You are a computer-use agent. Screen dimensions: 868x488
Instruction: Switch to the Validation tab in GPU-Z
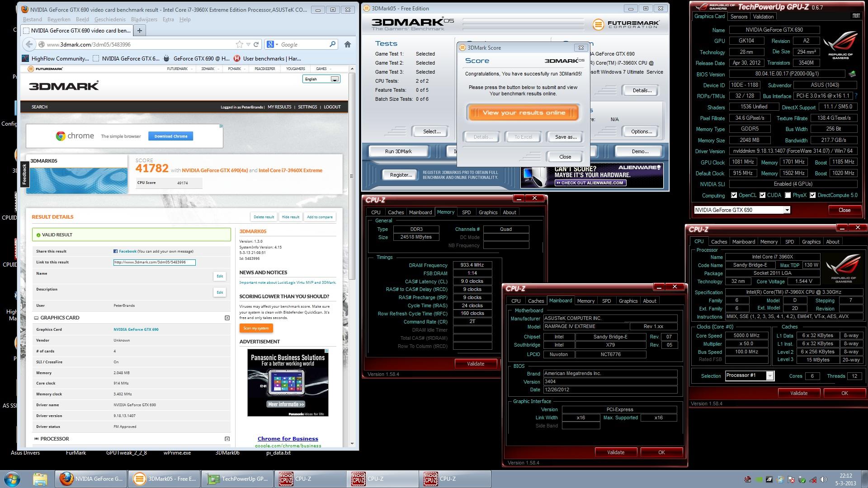tap(763, 17)
